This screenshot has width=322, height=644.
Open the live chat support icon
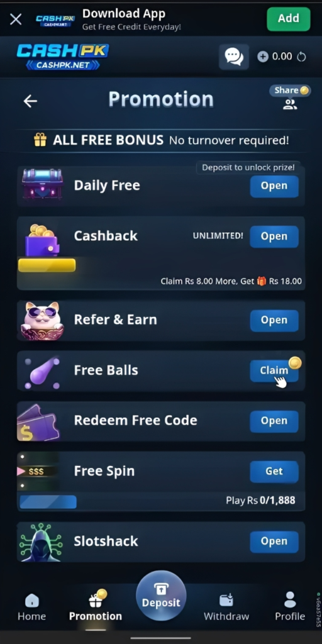point(234,57)
